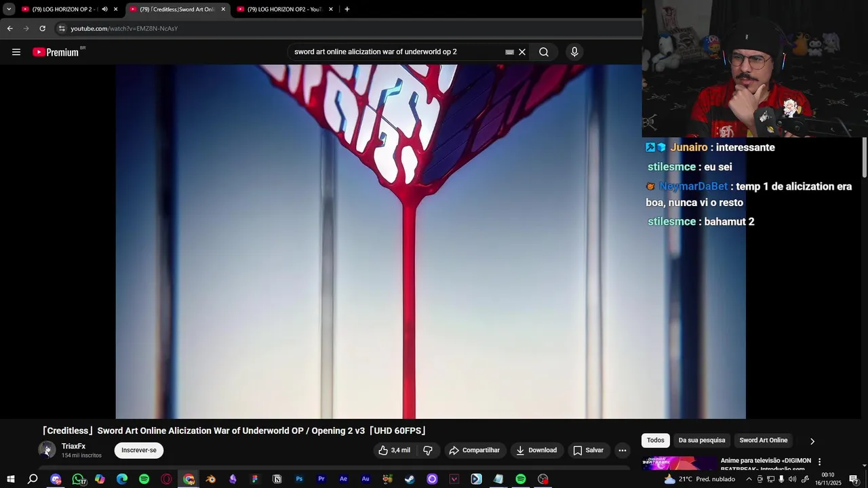Click the microphone icon in the system tray
This screenshot has width=868, height=488.
coord(781,479)
